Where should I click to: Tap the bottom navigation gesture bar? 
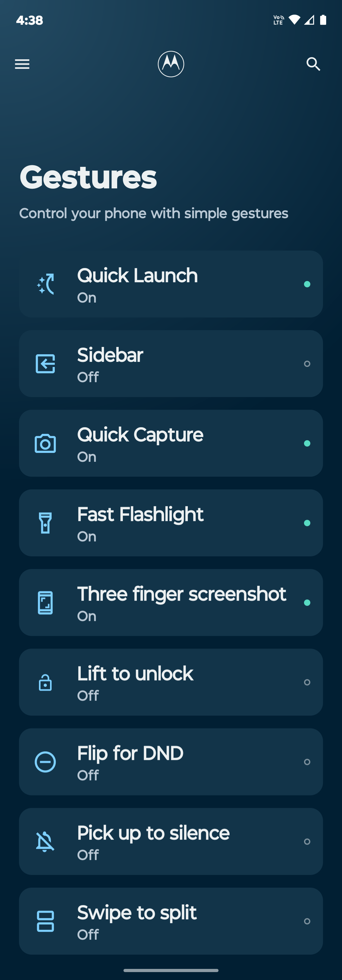point(171,970)
